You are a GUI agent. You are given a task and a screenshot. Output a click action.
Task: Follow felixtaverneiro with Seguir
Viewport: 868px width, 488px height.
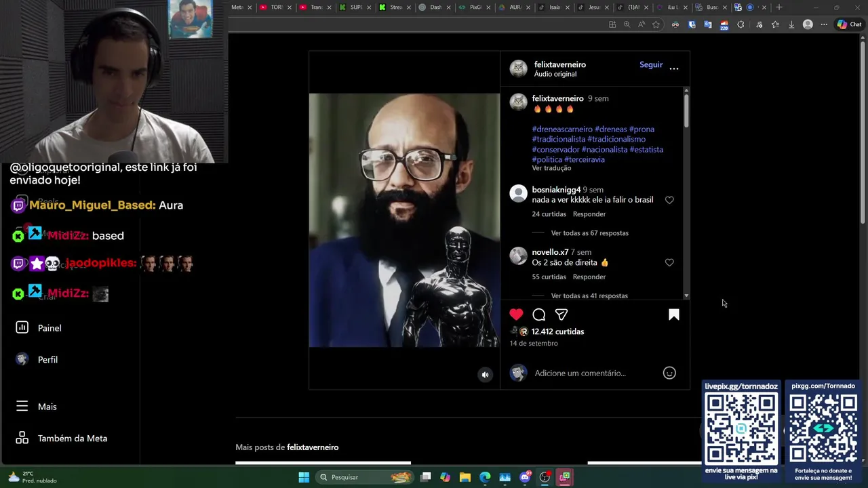pyautogui.click(x=651, y=64)
